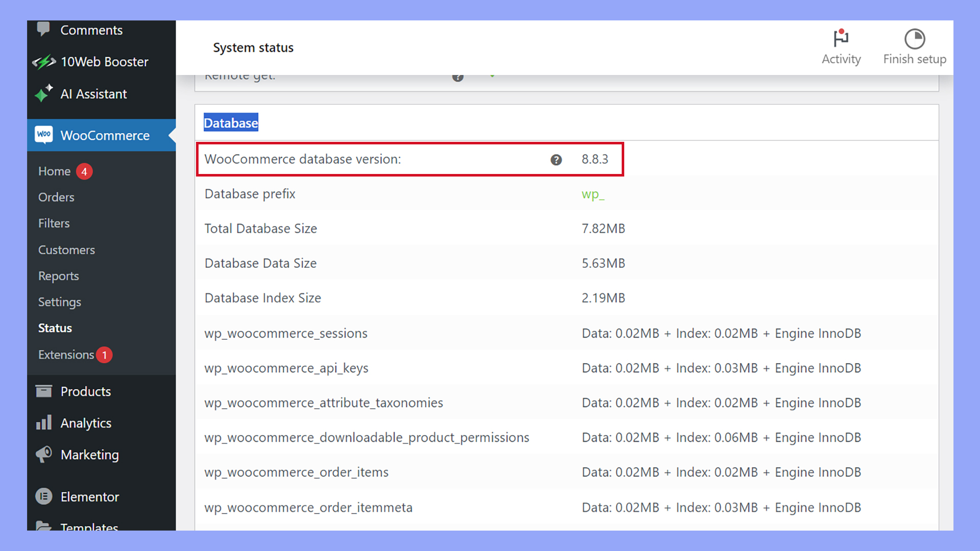Open Elementor from its sidebar icon
This screenshot has height=551, width=980.
45,496
